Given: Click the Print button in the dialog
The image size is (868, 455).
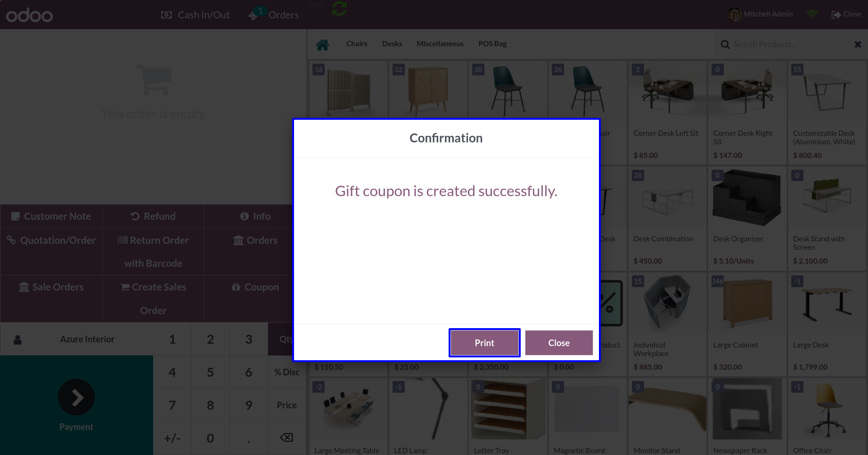Looking at the screenshot, I should [x=484, y=343].
